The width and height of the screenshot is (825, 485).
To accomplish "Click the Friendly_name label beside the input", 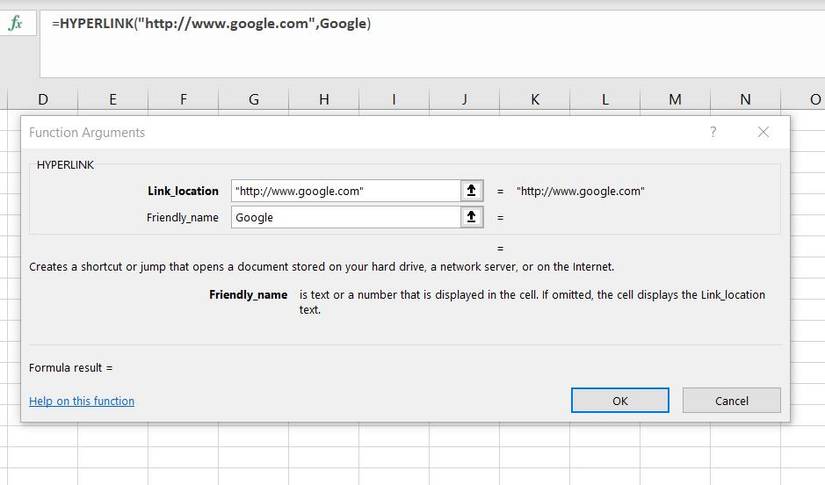I will 183,217.
